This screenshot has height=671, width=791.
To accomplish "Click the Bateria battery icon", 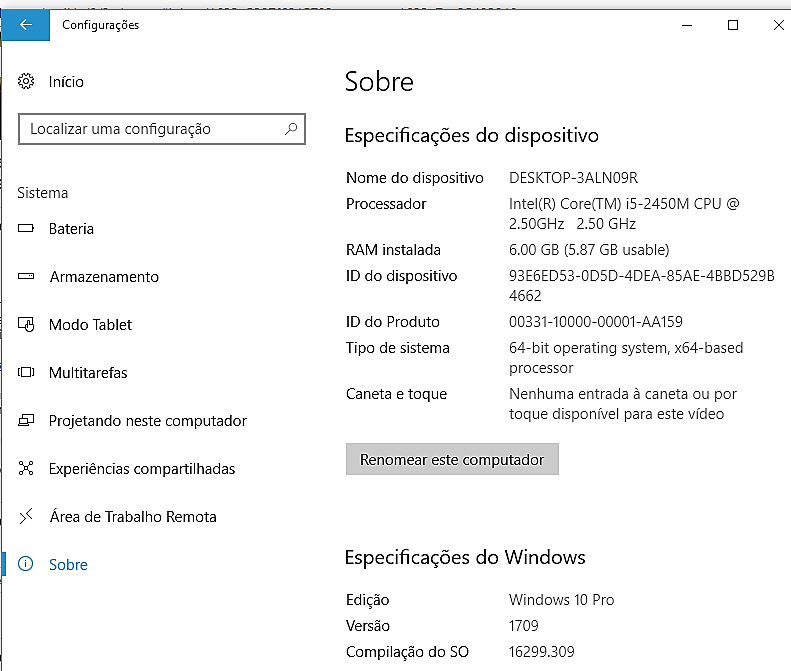I will pos(27,229).
